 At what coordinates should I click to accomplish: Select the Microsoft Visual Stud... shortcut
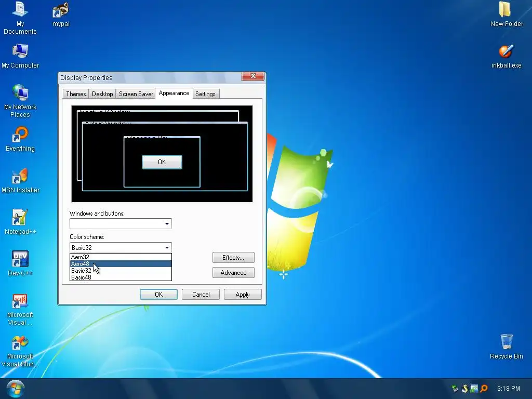point(20,351)
